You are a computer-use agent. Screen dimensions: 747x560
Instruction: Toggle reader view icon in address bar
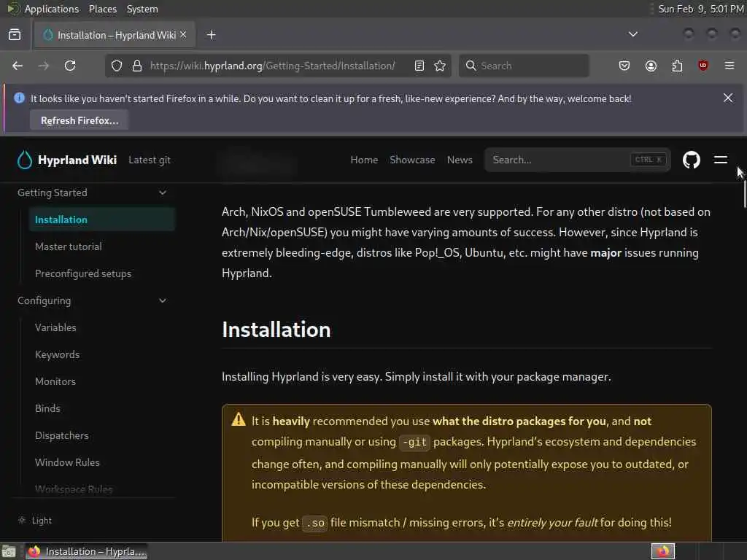click(x=419, y=66)
